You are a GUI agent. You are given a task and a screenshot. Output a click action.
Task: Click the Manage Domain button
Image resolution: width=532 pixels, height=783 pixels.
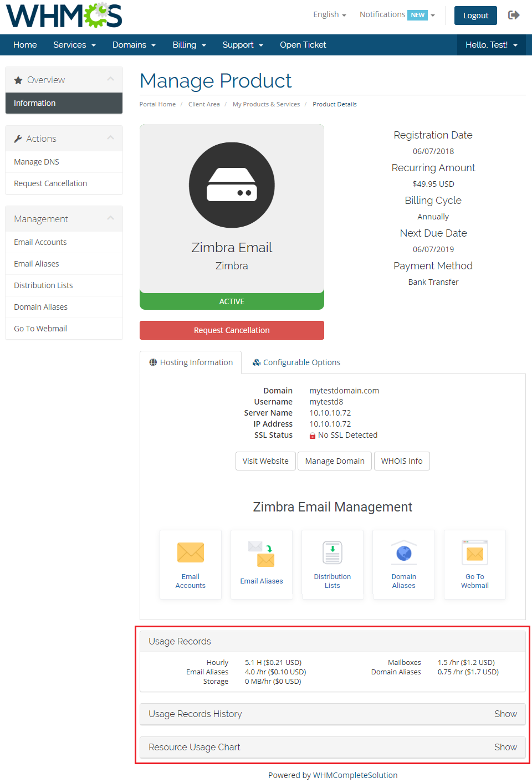pyautogui.click(x=335, y=461)
